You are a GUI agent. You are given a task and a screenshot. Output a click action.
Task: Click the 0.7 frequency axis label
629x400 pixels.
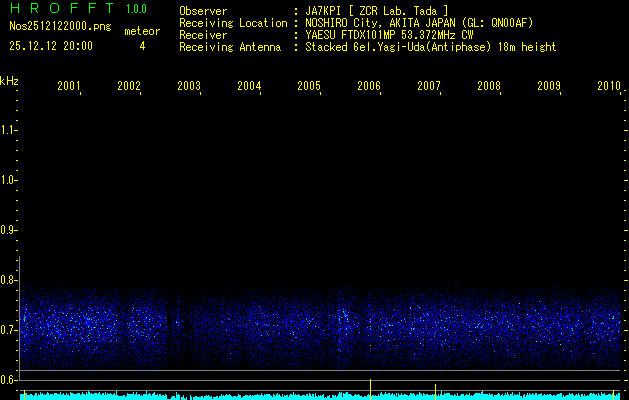(x=9, y=329)
